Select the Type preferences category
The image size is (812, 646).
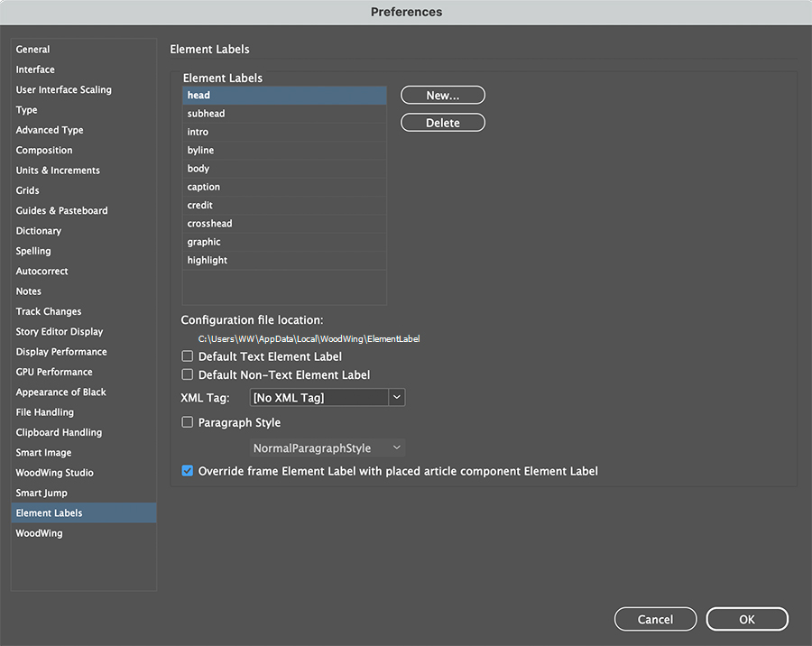pos(84,110)
